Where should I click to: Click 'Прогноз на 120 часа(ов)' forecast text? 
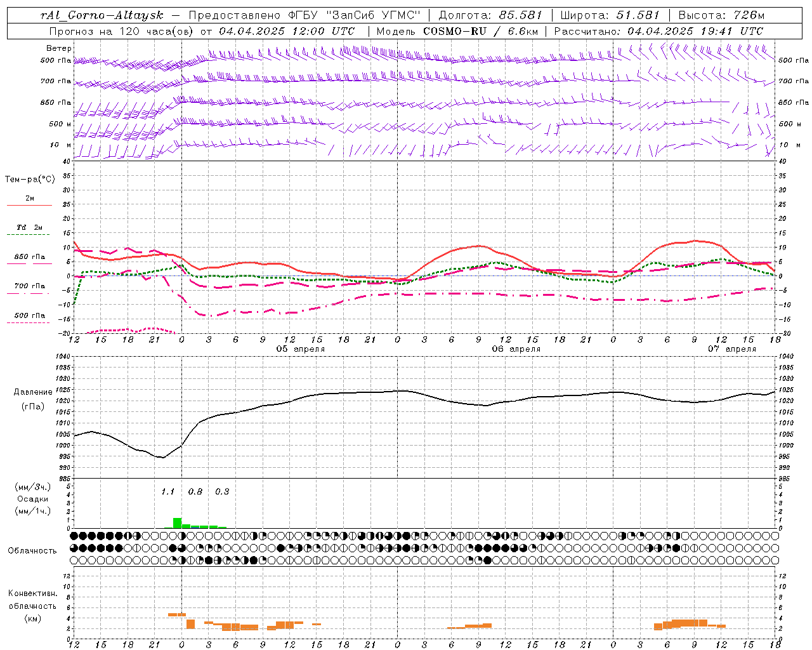coord(122,31)
